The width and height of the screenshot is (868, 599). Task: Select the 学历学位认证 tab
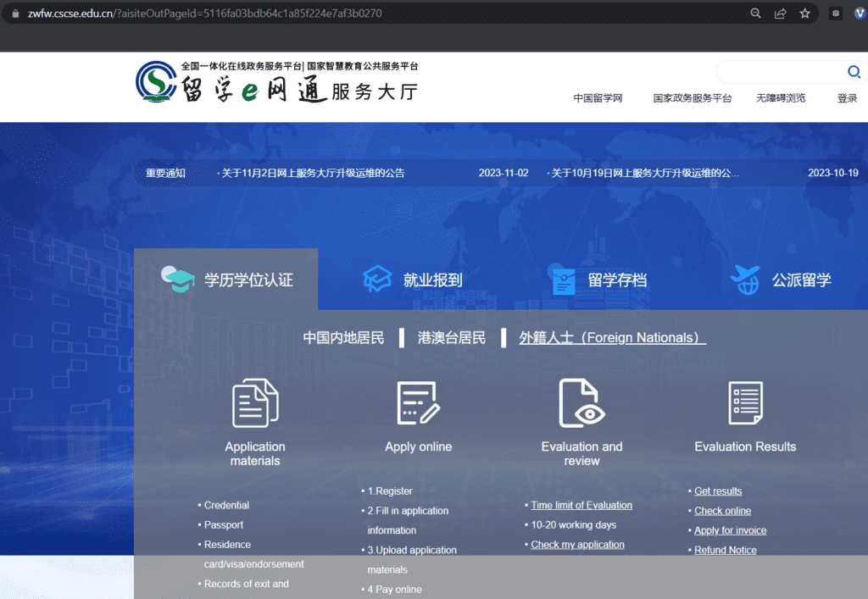point(225,280)
